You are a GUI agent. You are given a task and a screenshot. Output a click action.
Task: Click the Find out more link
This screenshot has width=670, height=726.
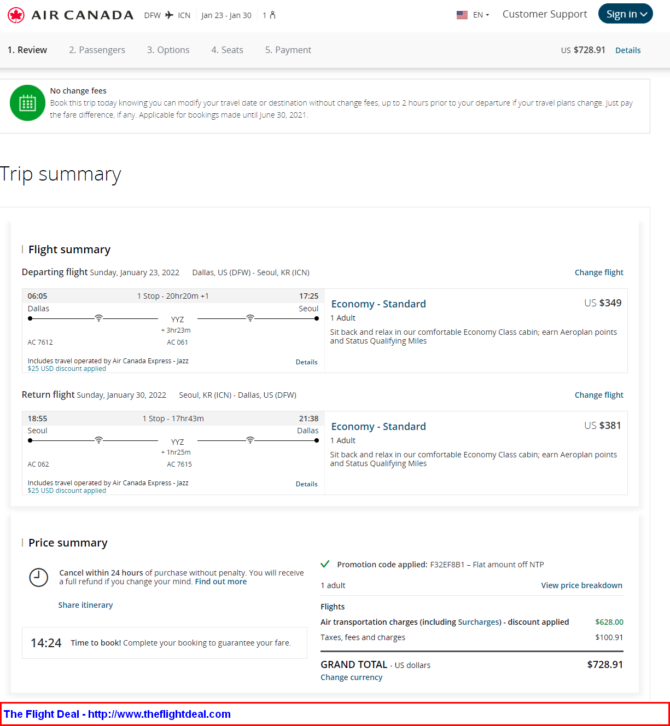pyautogui.click(x=221, y=582)
